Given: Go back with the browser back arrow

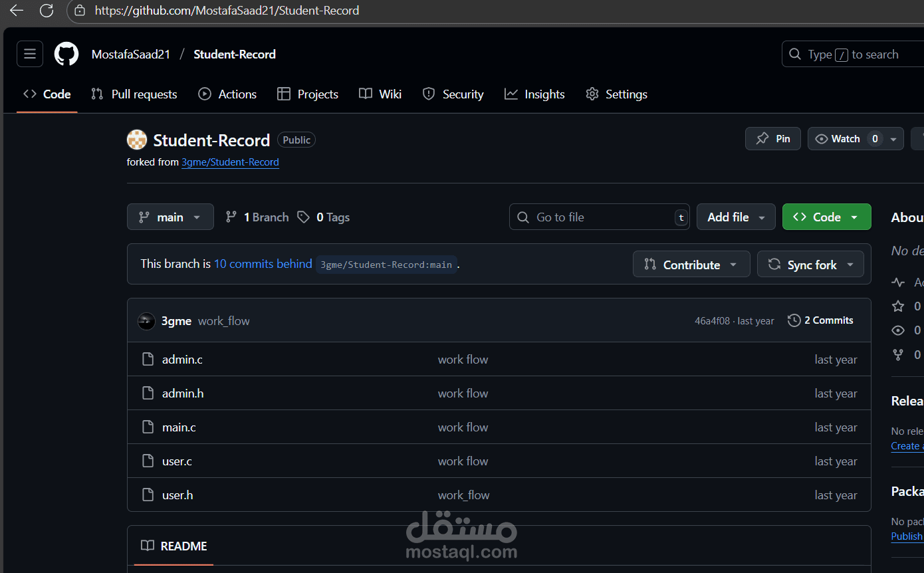Looking at the screenshot, I should tap(17, 11).
